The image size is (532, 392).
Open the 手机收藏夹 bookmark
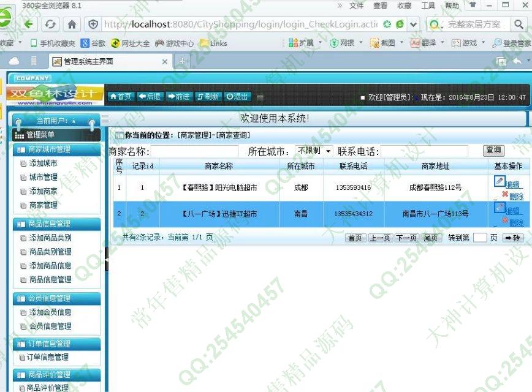click(53, 43)
